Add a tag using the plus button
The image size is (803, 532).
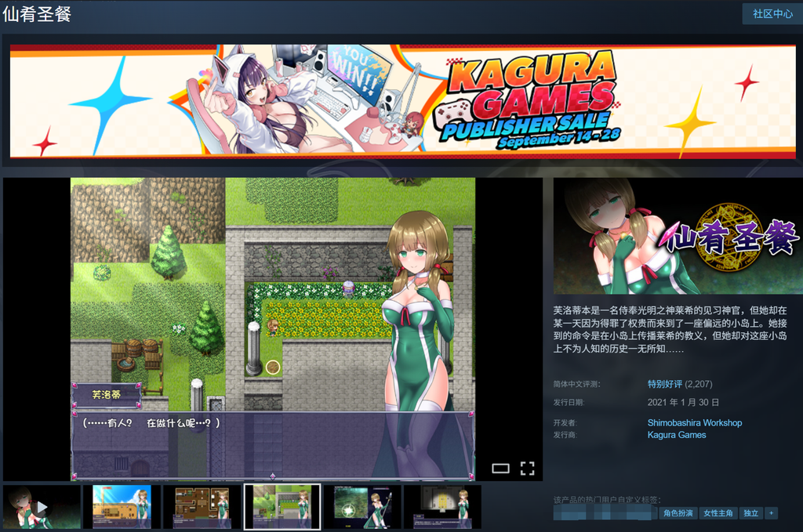click(772, 513)
